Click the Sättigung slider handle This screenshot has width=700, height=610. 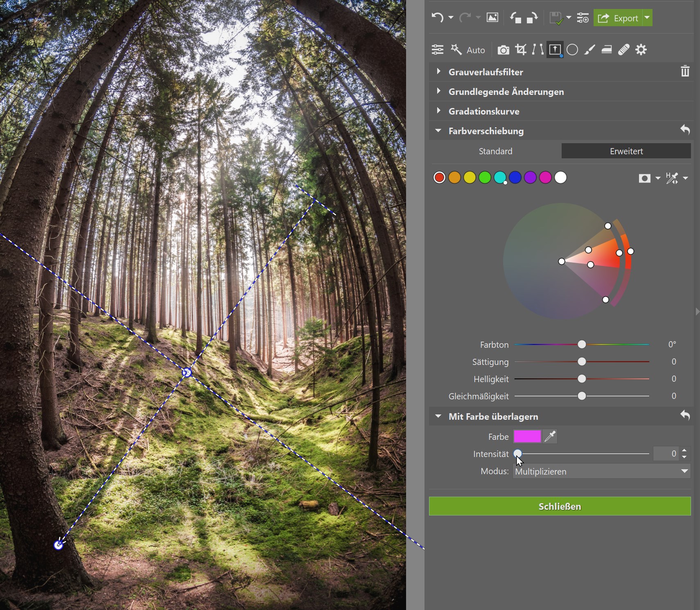tap(582, 362)
